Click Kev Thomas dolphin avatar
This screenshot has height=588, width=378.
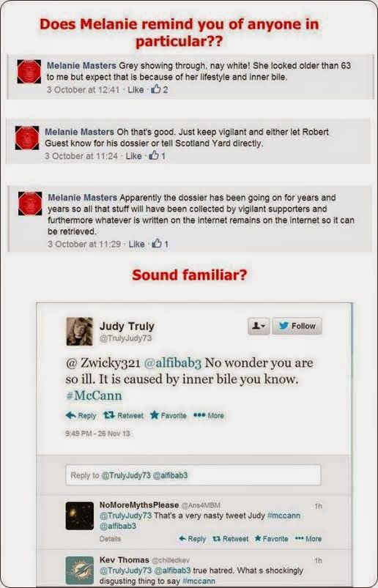[x=80, y=570]
